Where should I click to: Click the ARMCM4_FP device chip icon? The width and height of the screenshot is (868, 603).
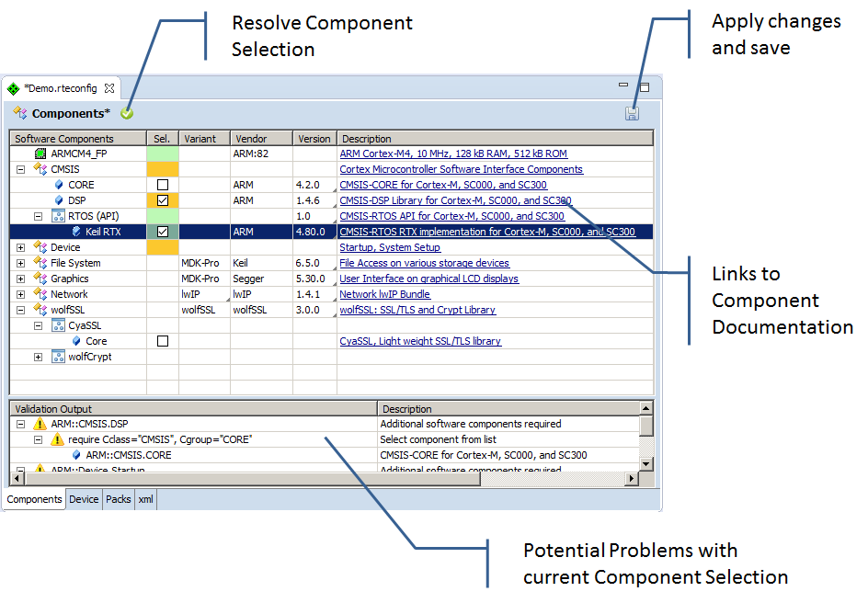click(40, 154)
